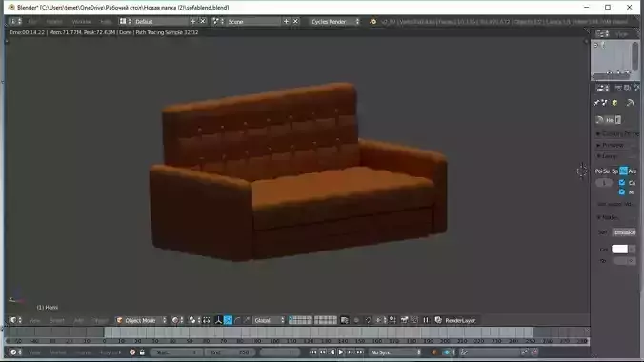This screenshot has width=644, height=362.
Task: Delete the Default screen layout
Action: pyautogui.click(x=203, y=21)
